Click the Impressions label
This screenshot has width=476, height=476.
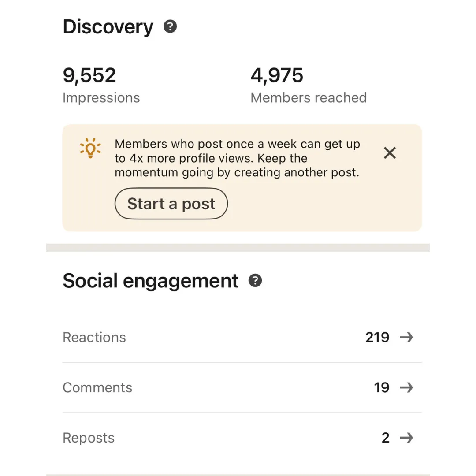point(101,98)
